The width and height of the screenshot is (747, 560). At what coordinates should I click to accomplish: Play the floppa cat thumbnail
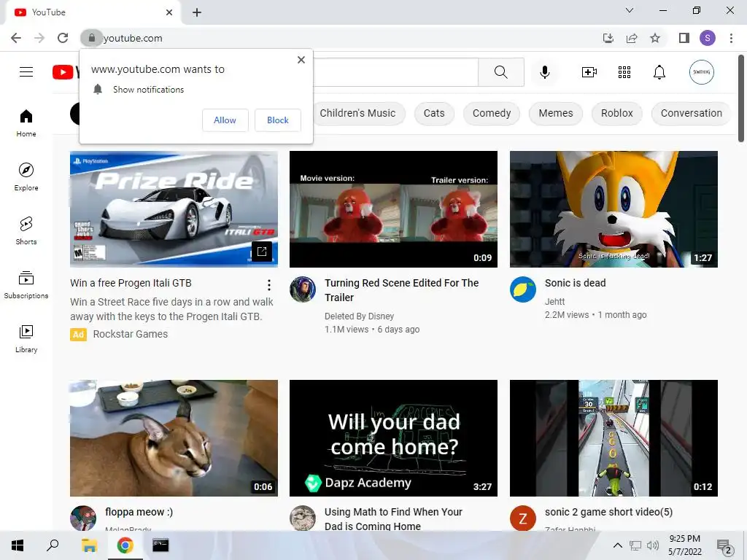174,438
